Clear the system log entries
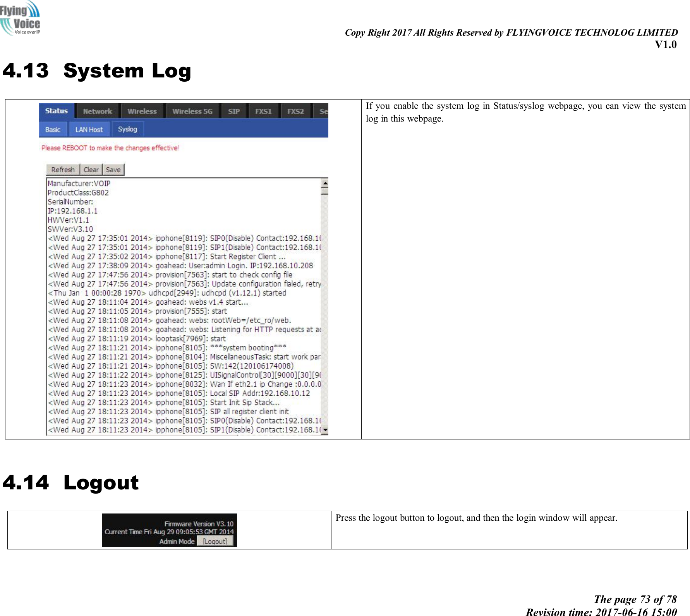 coord(91,169)
